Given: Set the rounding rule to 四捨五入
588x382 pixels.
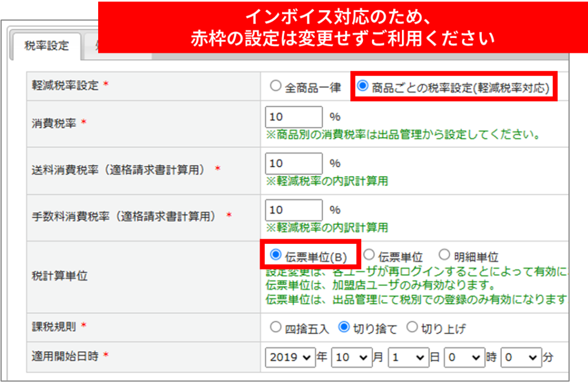Looking at the screenshot, I should (276, 328).
